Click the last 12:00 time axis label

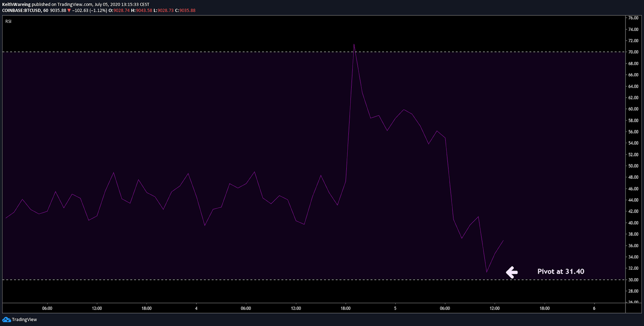(x=495, y=308)
